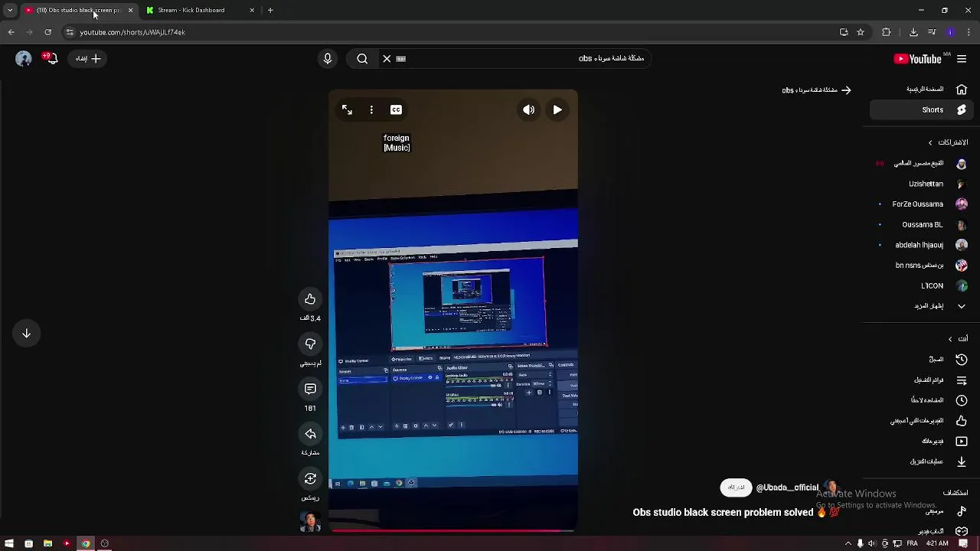This screenshot has width=980, height=551.
Task: Click the Subscribe pill next to @Ubada__official
Action: click(736, 487)
